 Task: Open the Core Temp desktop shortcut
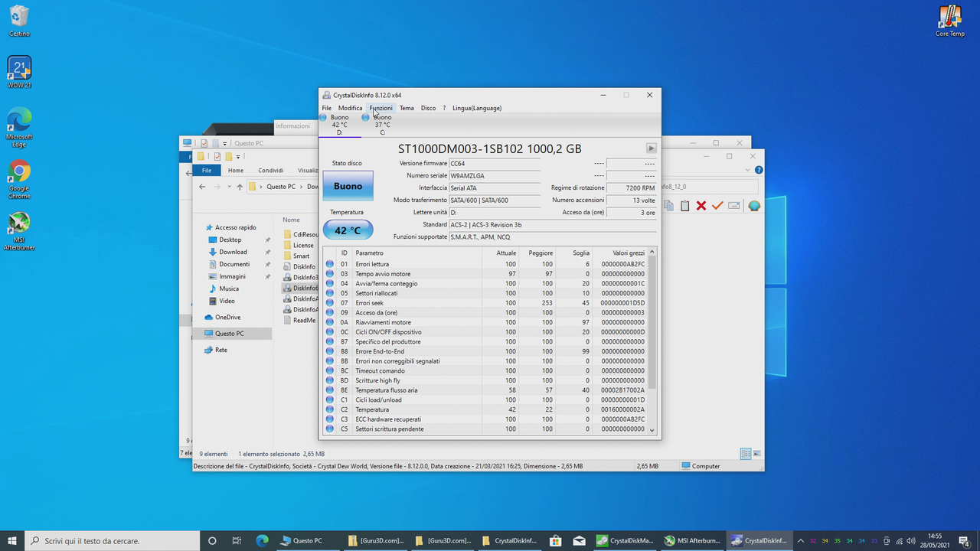tap(950, 21)
